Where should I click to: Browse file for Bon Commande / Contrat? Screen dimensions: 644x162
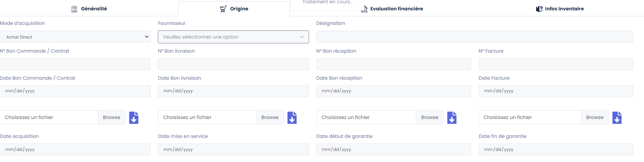(112, 118)
